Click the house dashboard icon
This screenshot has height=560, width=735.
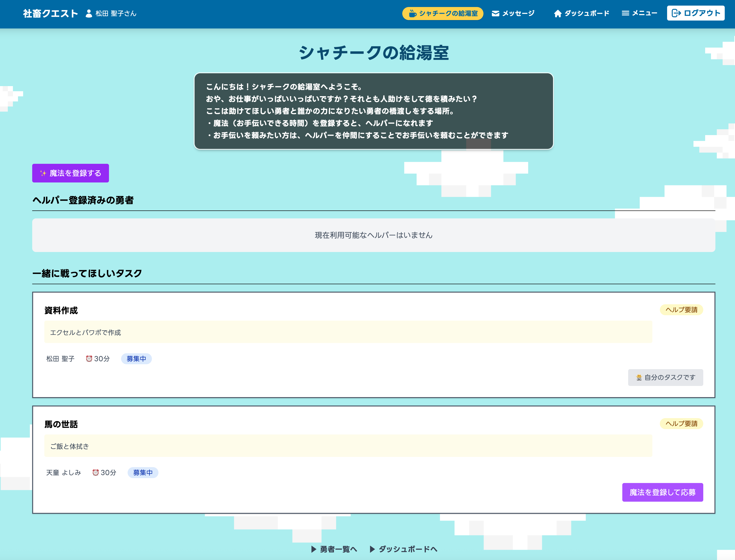(557, 14)
